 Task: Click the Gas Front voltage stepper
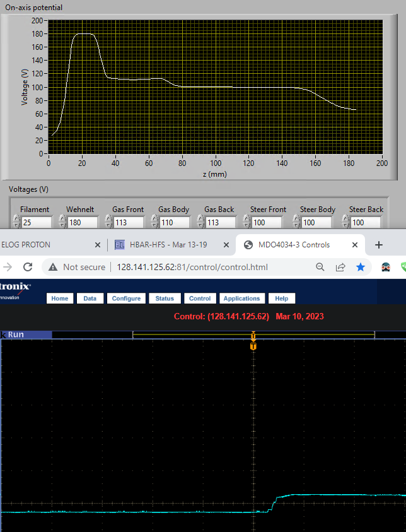[x=108, y=222]
